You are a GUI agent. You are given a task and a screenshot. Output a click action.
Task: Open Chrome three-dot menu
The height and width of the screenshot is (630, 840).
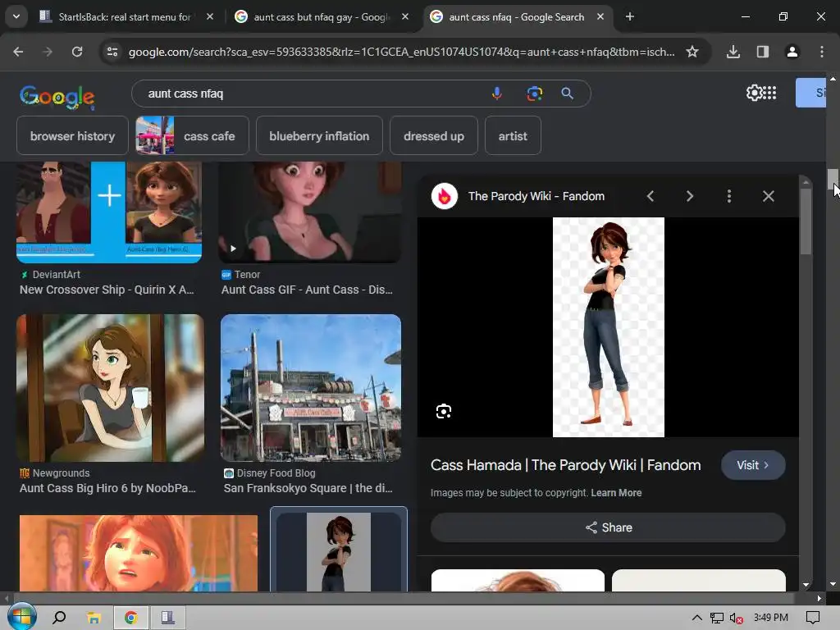click(x=822, y=52)
